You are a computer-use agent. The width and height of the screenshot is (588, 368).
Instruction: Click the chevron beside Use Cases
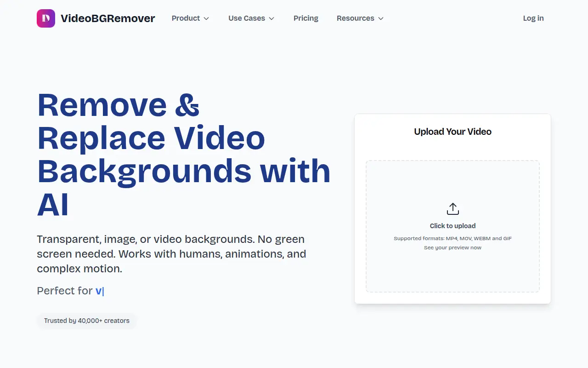pos(271,18)
